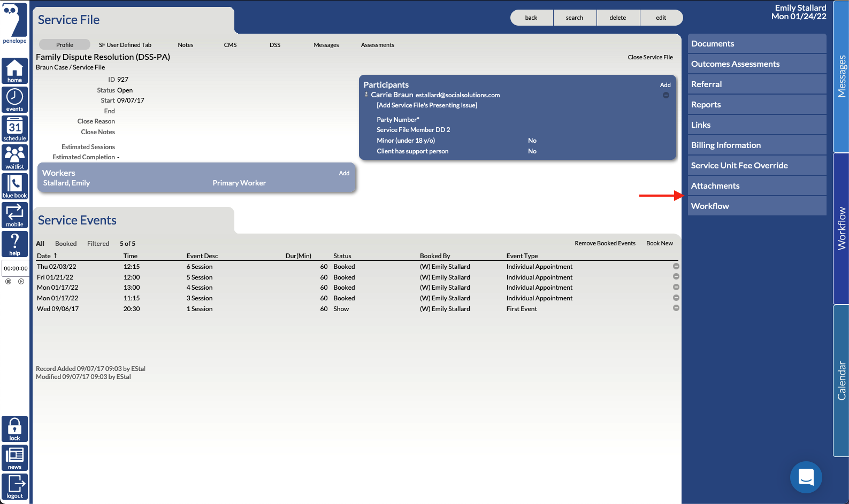Click the back button
Screen dimensions: 849x504
(x=531, y=18)
